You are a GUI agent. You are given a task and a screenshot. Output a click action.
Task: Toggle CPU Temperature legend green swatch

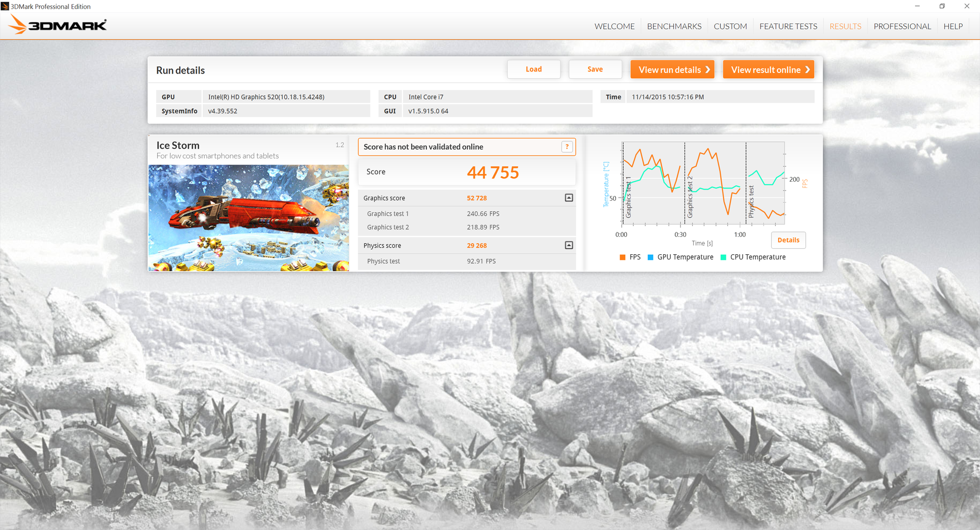723,257
